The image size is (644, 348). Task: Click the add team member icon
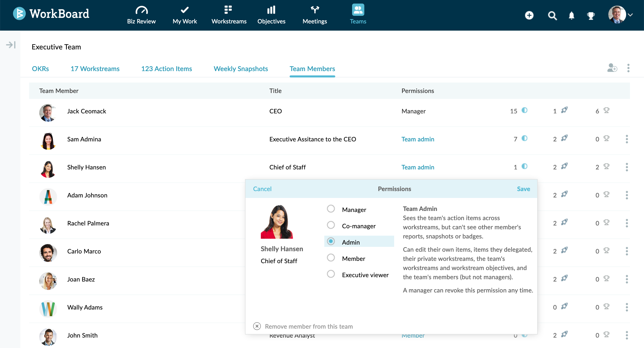coord(612,68)
